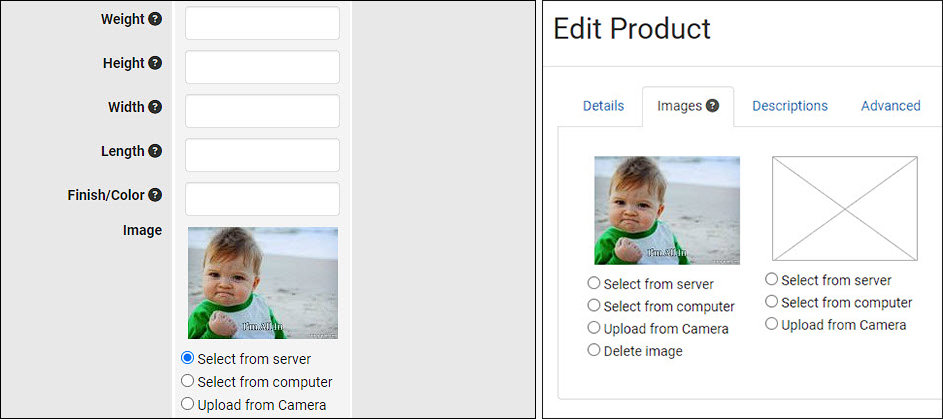
Task: Focus the Weight input field
Action: click(x=262, y=23)
